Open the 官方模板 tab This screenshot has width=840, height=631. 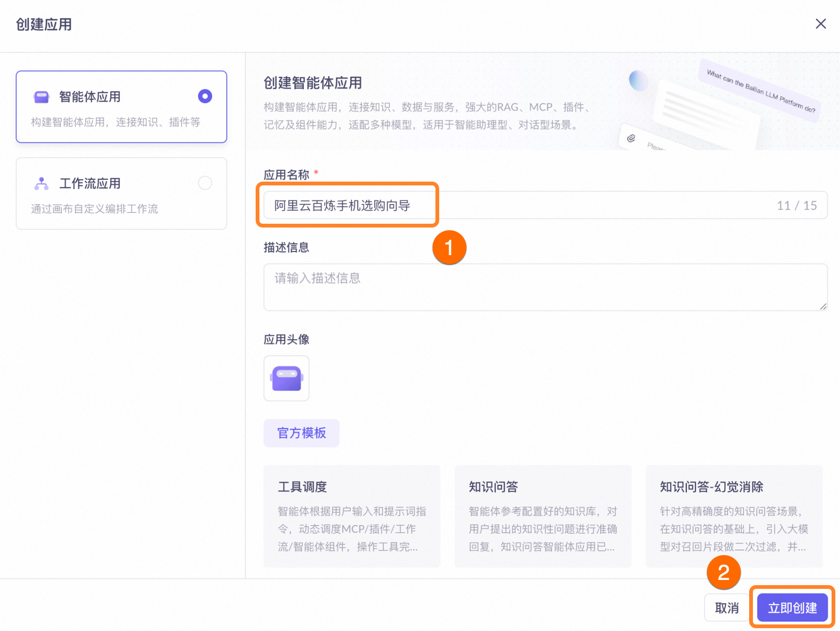(x=302, y=433)
